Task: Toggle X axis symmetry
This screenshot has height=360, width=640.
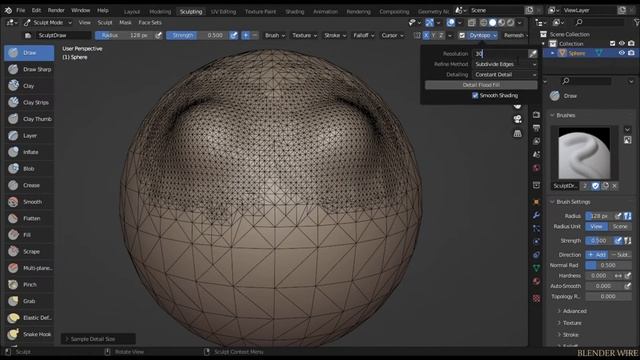Action: click(426, 36)
